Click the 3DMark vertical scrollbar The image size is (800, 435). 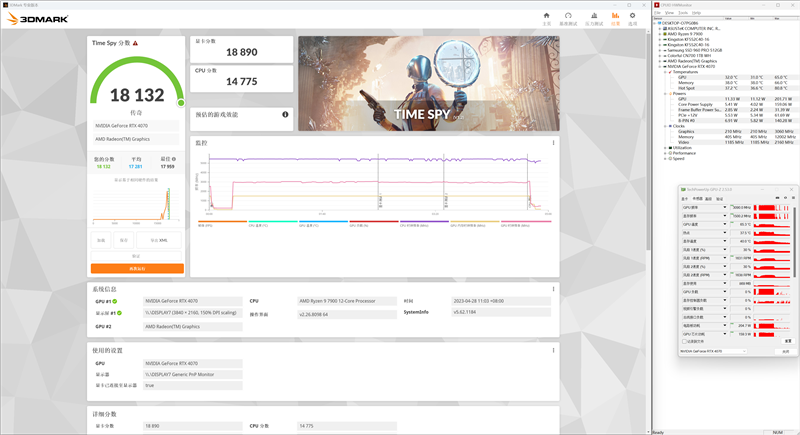point(648,138)
